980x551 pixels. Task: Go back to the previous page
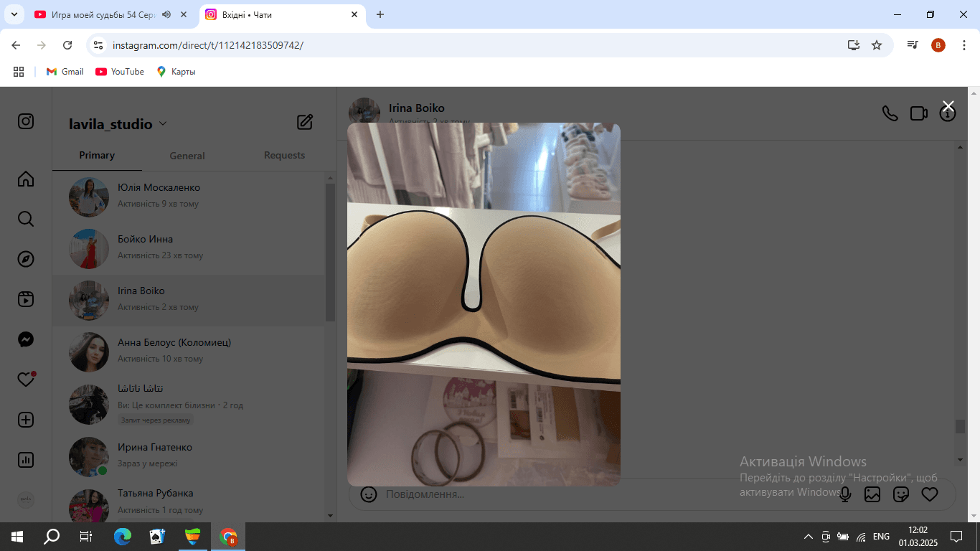[16, 45]
